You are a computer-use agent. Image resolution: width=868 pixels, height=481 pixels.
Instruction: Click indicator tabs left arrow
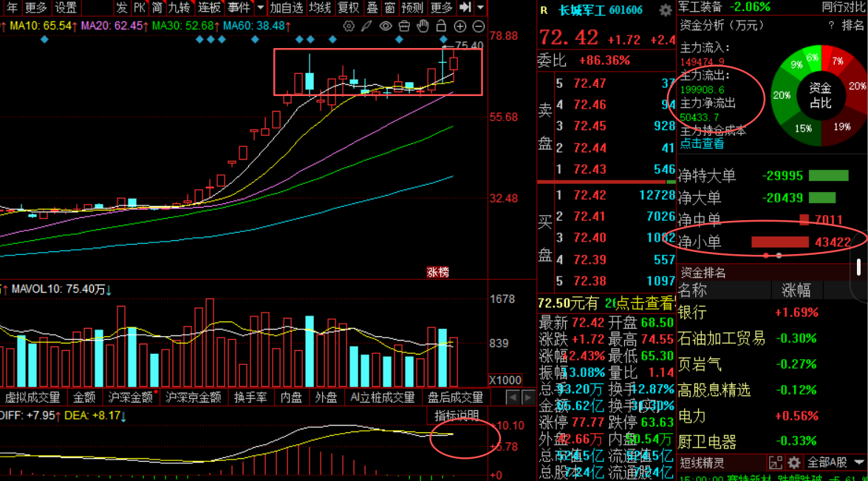click(513, 398)
